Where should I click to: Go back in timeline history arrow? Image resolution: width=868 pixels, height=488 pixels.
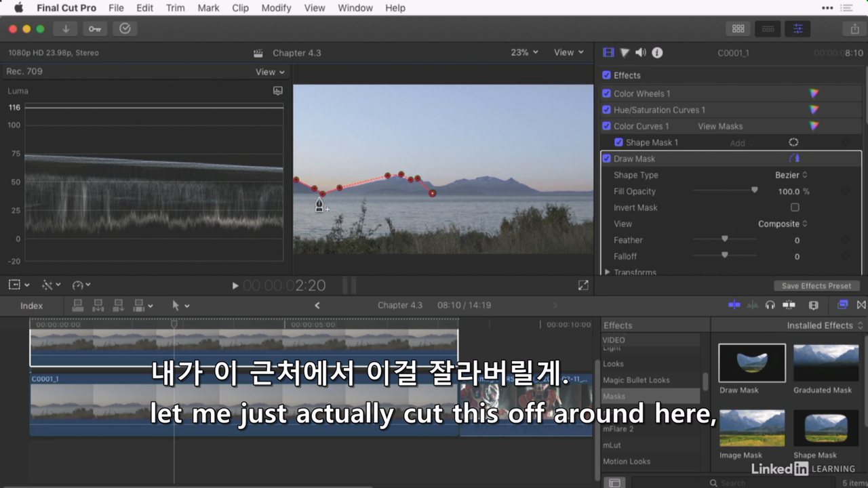click(317, 306)
